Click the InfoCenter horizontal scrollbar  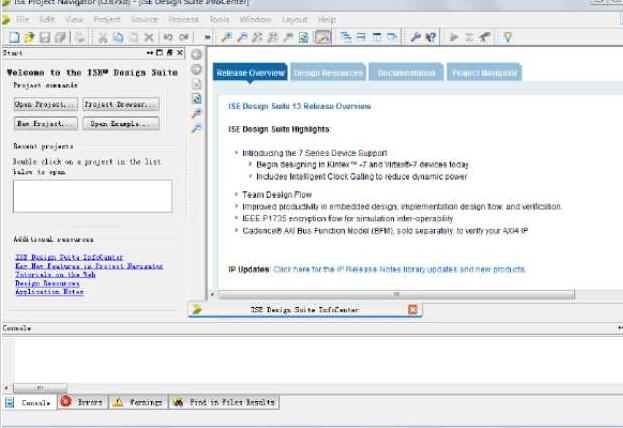[396, 294]
